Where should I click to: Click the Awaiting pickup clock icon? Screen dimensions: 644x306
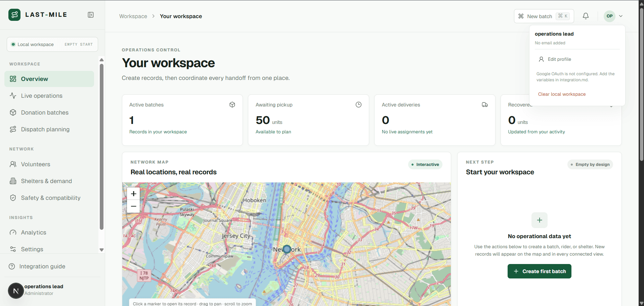click(x=358, y=105)
